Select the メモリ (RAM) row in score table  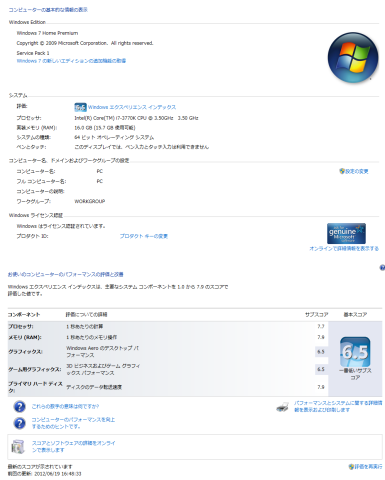tap(168, 337)
